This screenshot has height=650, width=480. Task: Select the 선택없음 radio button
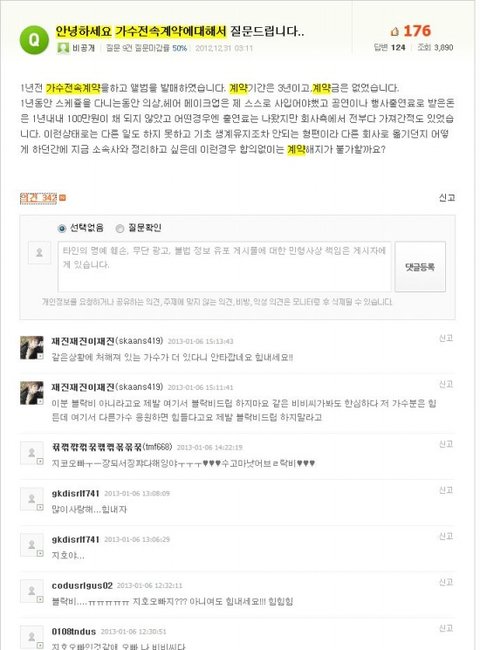coord(62,228)
